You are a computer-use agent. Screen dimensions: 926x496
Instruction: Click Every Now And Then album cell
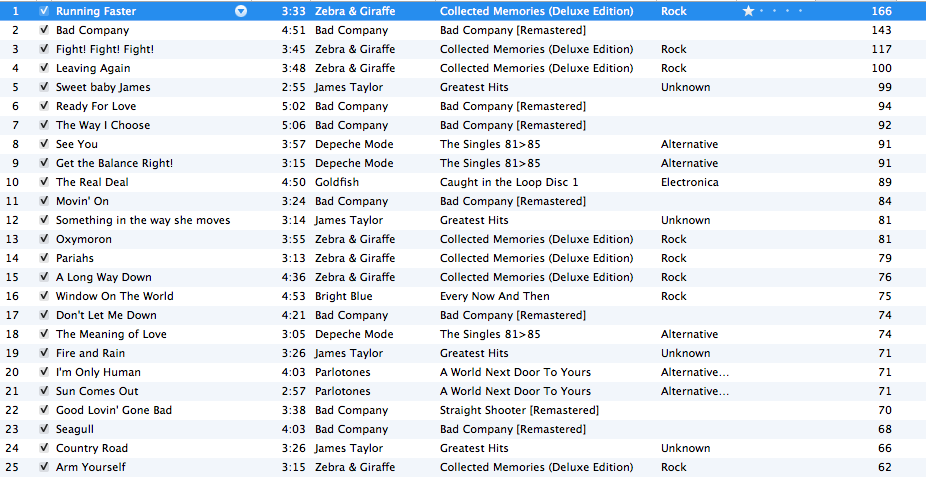click(x=495, y=296)
